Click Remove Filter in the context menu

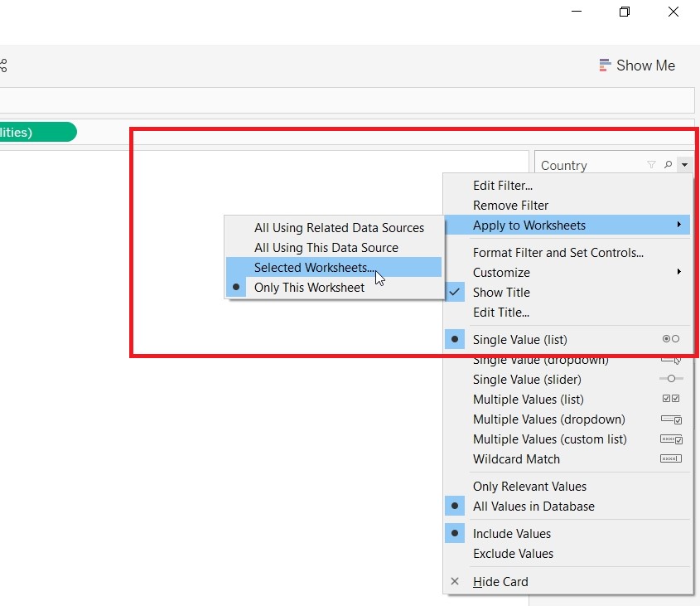510,206
